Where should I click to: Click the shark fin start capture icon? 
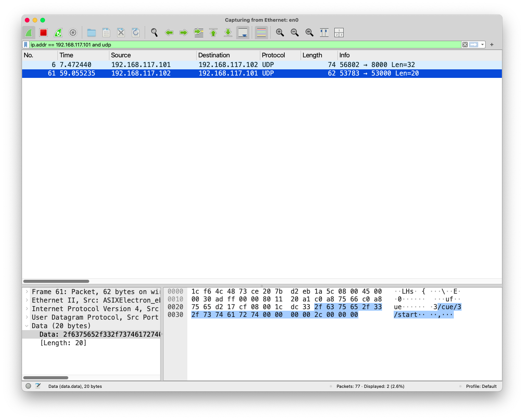[x=29, y=33]
